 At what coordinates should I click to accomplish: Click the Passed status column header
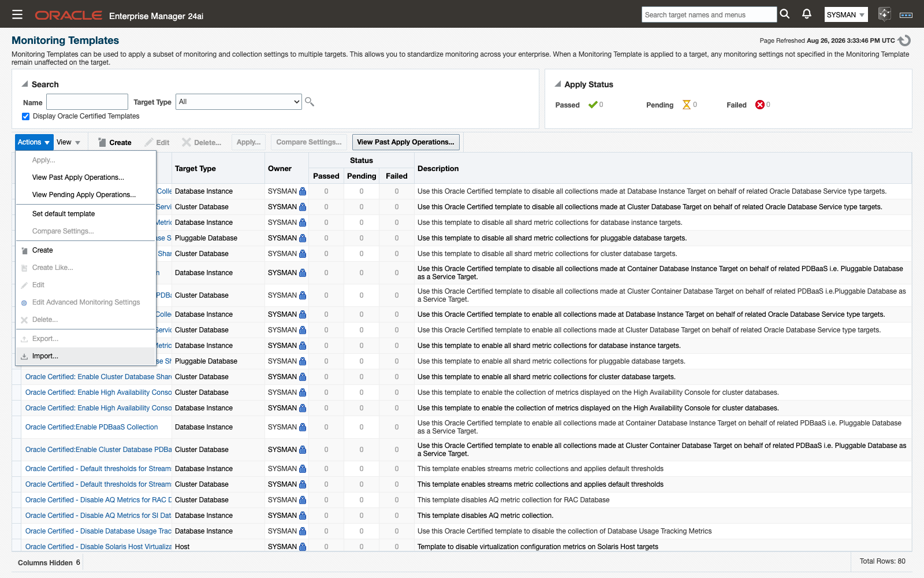point(326,176)
